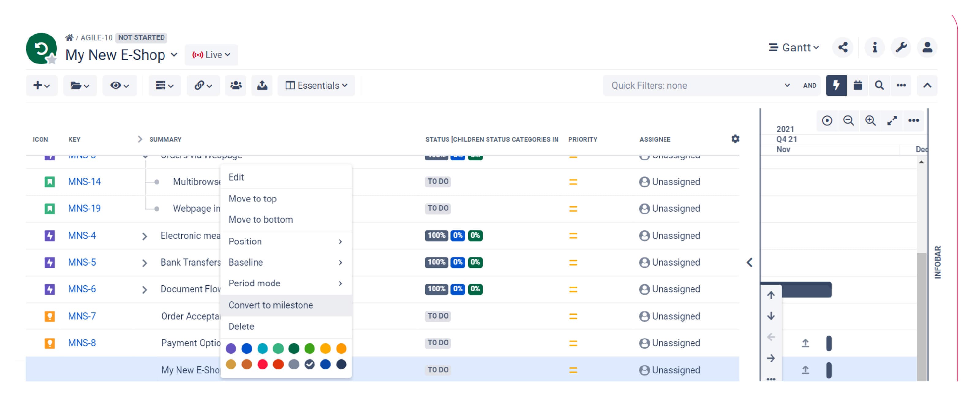Open the AGILE-10 breadcrumb link

[x=96, y=38]
